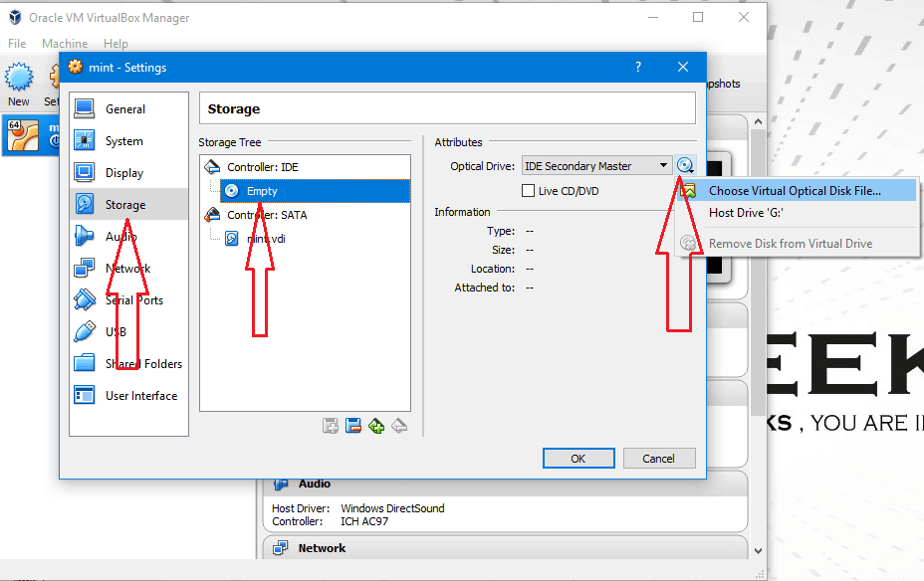Select the Controller: IDE tree entry

click(x=263, y=167)
